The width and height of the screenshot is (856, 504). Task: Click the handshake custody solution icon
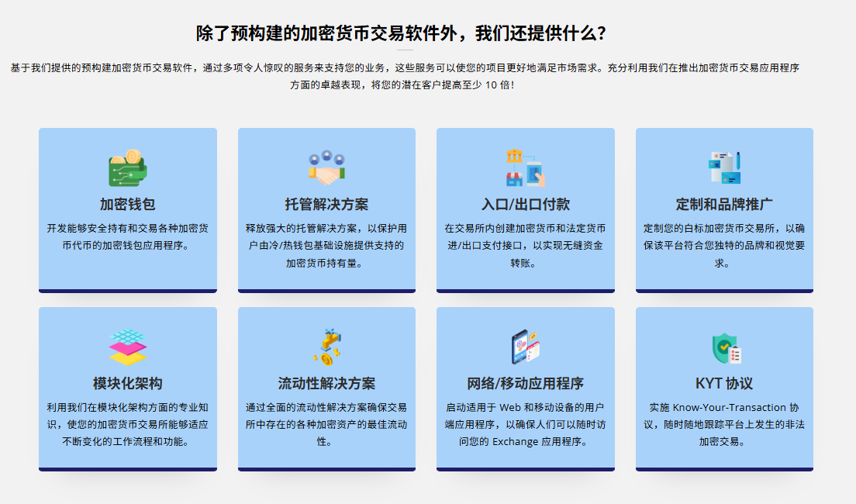click(x=326, y=167)
